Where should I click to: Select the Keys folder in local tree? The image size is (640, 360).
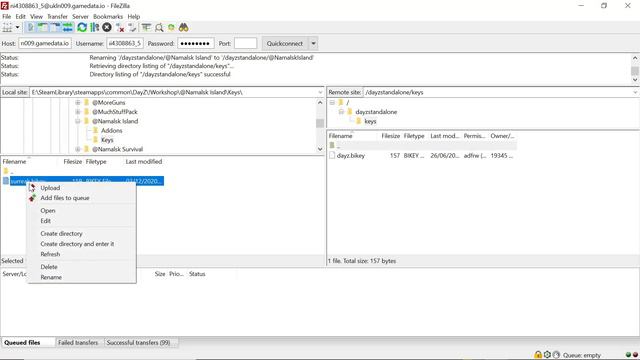(x=107, y=140)
